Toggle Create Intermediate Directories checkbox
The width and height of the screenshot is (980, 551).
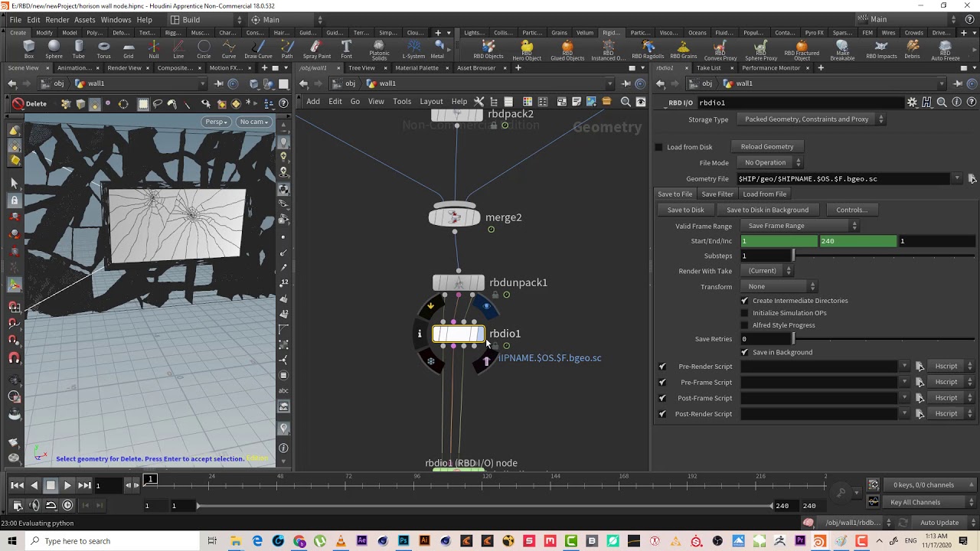pos(744,301)
